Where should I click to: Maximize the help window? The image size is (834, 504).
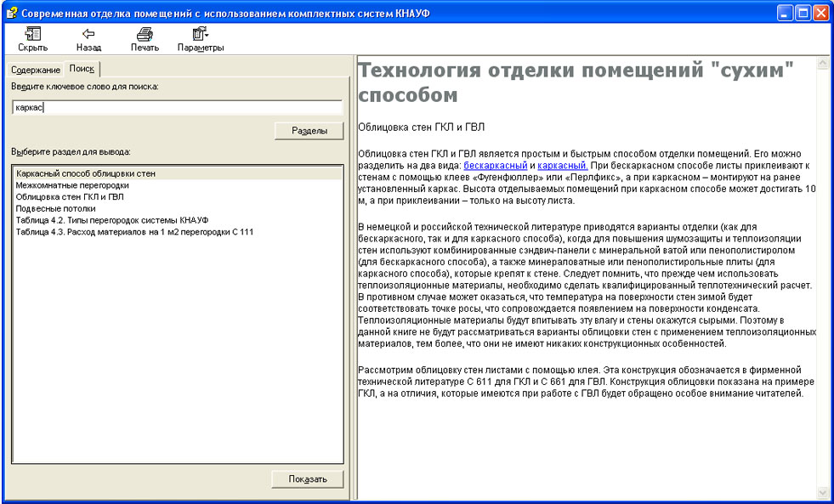(803, 13)
